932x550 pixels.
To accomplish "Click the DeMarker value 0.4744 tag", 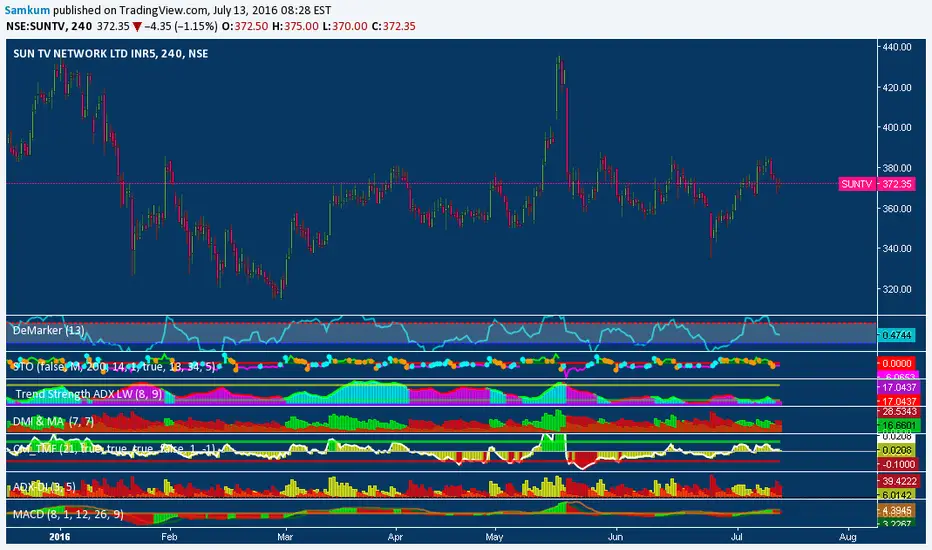I will pyautogui.click(x=897, y=335).
